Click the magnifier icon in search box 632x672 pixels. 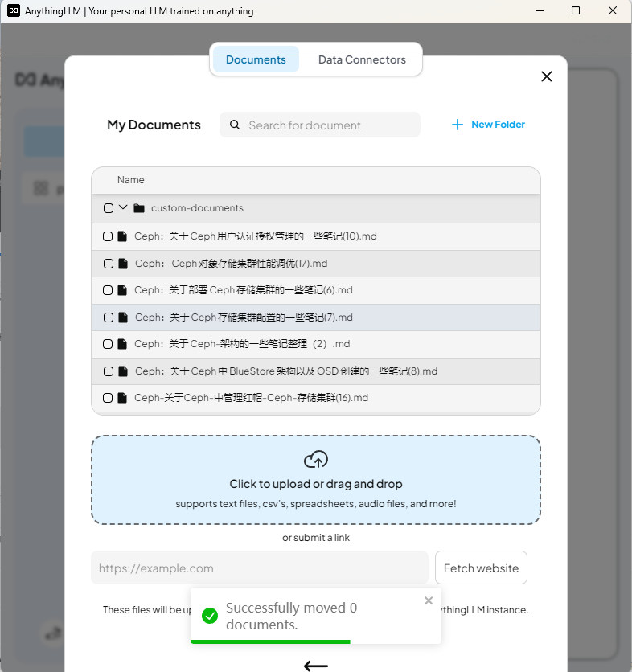click(235, 125)
